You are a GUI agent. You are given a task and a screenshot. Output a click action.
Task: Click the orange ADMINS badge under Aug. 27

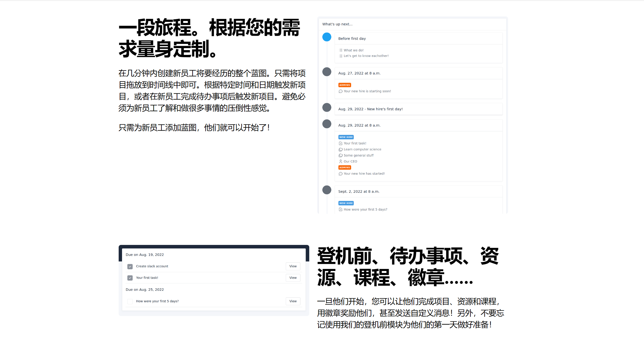[x=345, y=85]
